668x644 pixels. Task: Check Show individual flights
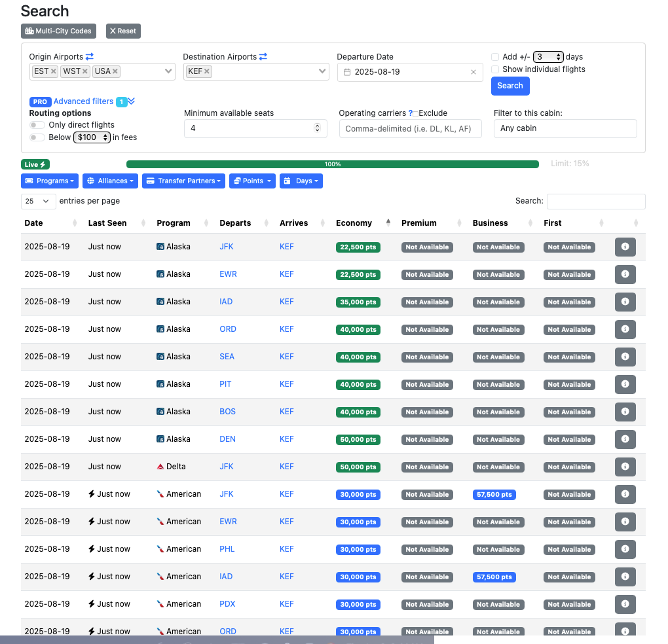coord(496,69)
